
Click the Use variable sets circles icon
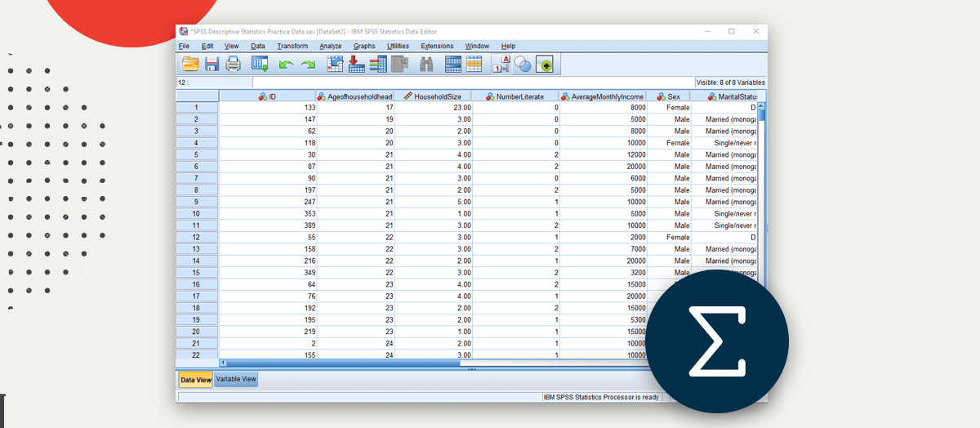click(x=523, y=64)
